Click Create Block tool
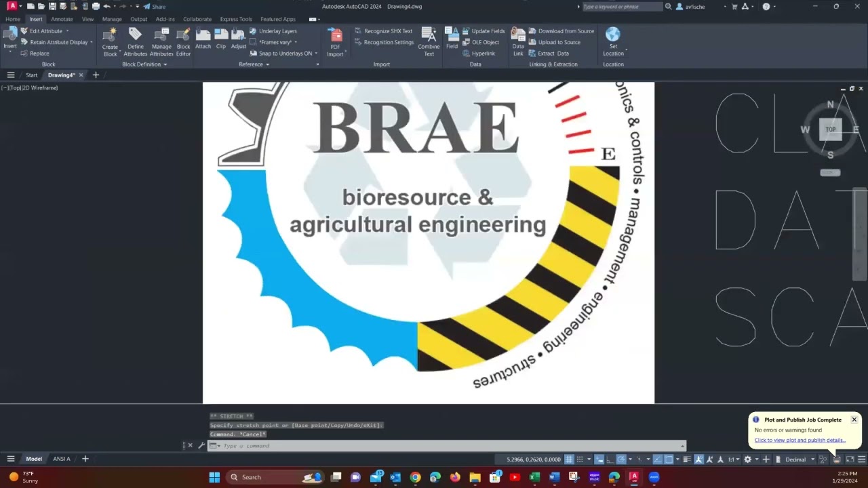Screen dimensions: 868x488 click(x=110, y=42)
